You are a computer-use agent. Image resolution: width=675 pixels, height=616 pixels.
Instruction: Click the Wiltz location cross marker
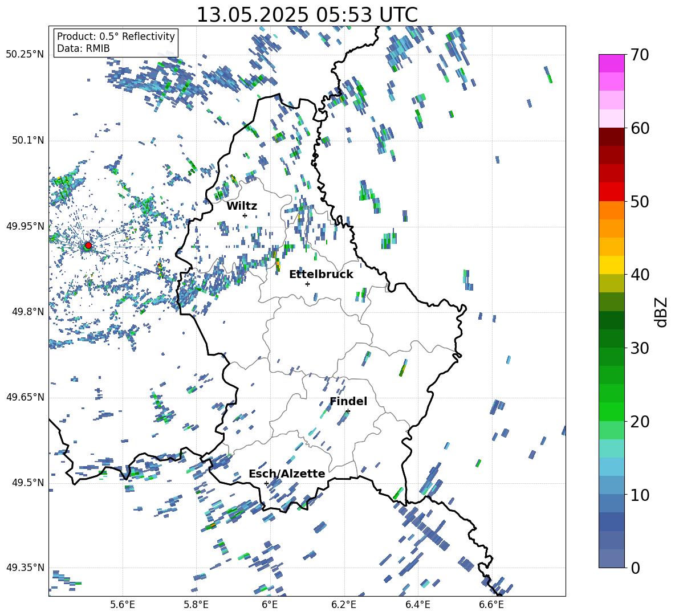[x=245, y=215]
